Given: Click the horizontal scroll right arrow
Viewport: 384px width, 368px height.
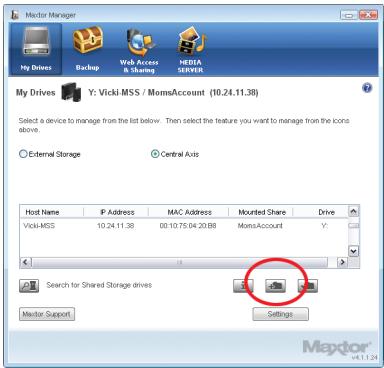Looking at the screenshot, I should tap(342, 262).
